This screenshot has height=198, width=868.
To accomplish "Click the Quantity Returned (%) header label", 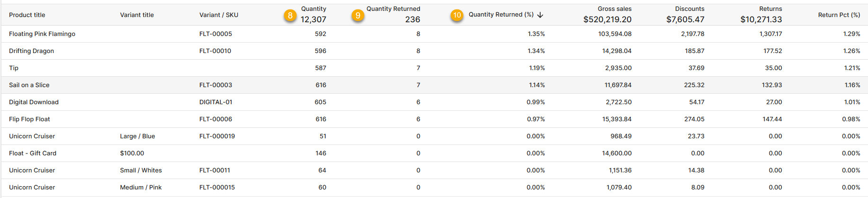I will pyautogui.click(x=501, y=15).
